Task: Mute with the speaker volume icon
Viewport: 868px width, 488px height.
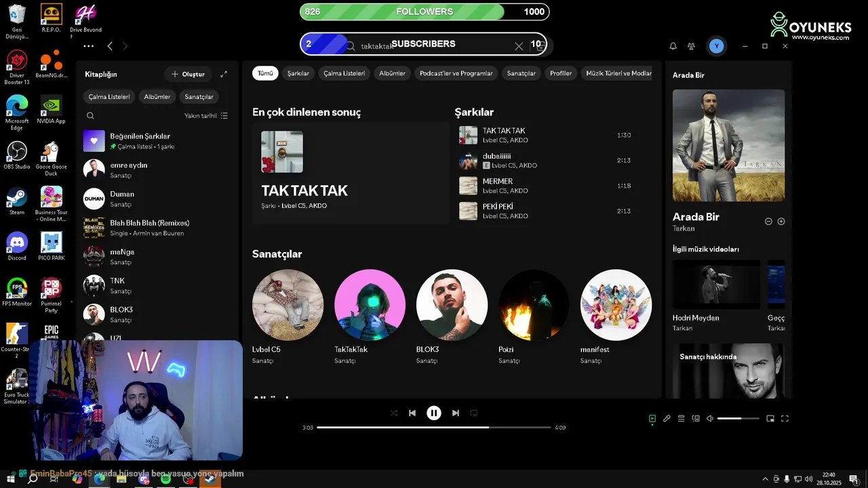Action: click(710, 419)
